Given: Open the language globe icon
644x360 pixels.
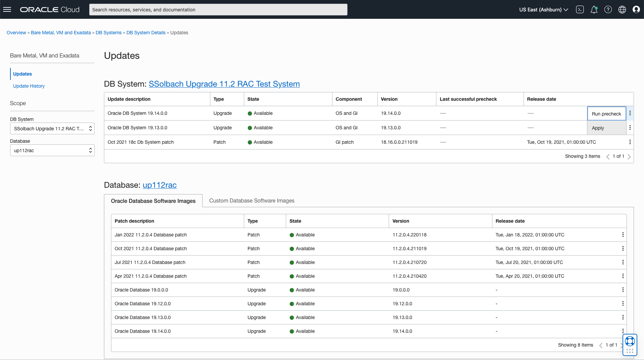Looking at the screenshot, I should (622, 9).
